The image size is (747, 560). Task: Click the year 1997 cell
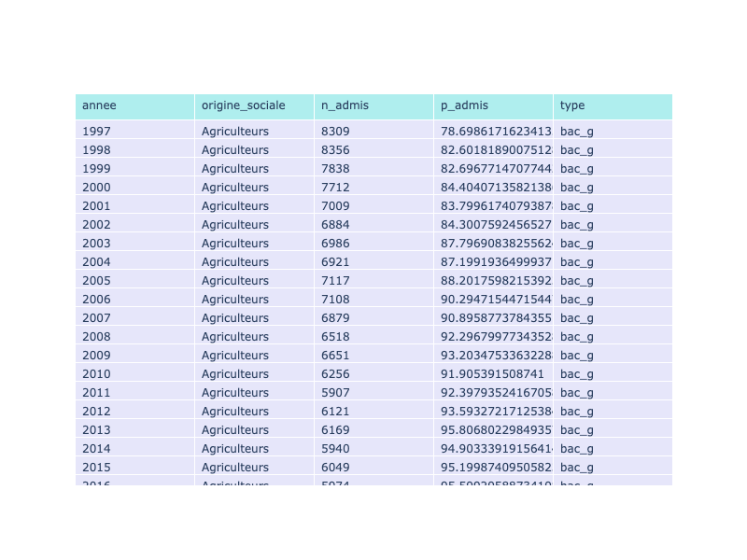[x=96, y=132]
